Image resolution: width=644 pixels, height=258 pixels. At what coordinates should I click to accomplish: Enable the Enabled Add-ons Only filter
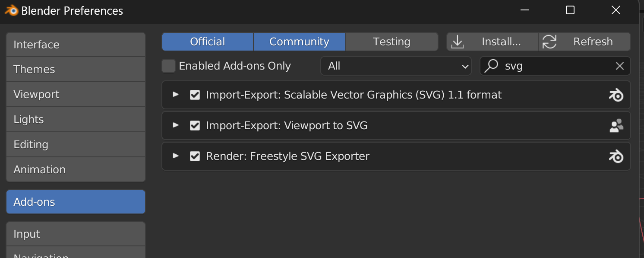coord(168,66)
